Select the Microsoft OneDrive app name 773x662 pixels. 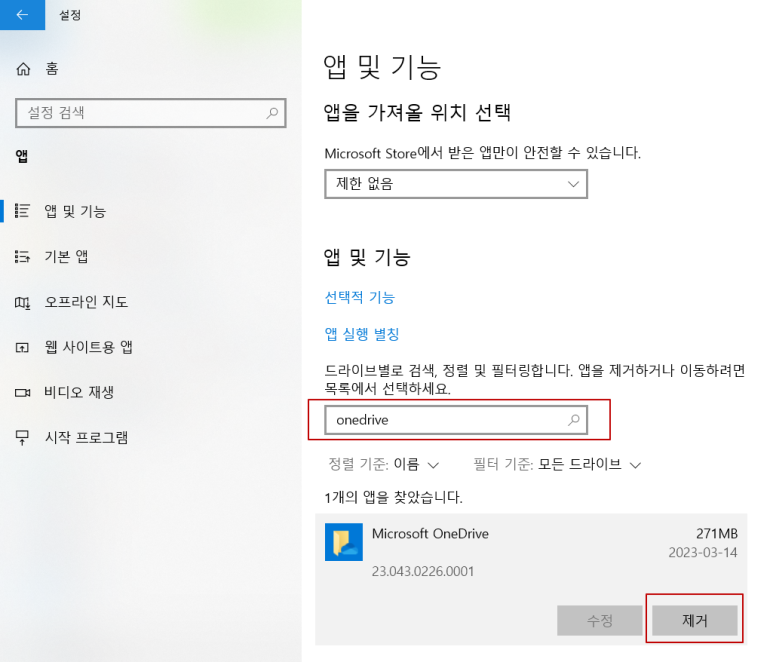click(x=430, y=534)
